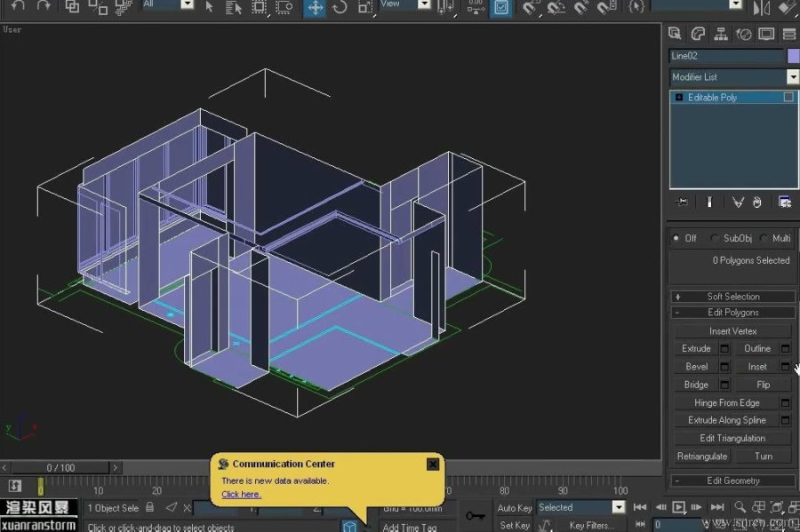The image size is (800, 532).
Task: Expand the Soft Selection rollout
Action: [x=732, y=297]
